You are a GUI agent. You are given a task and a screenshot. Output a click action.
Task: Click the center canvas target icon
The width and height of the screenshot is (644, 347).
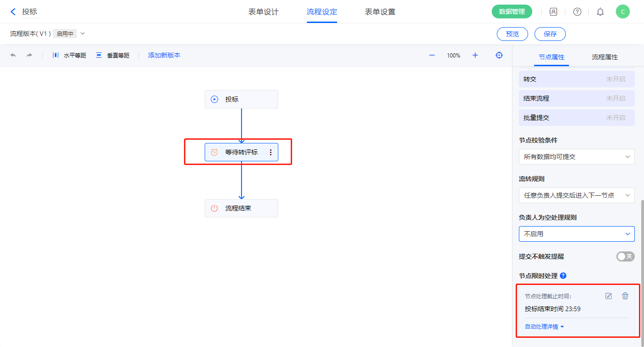coord(499,55)
